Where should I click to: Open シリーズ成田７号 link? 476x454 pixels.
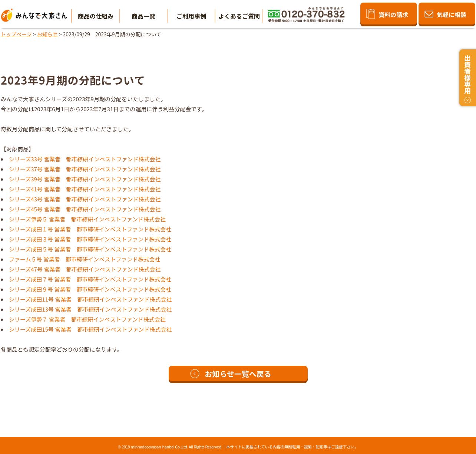(90, 279)
